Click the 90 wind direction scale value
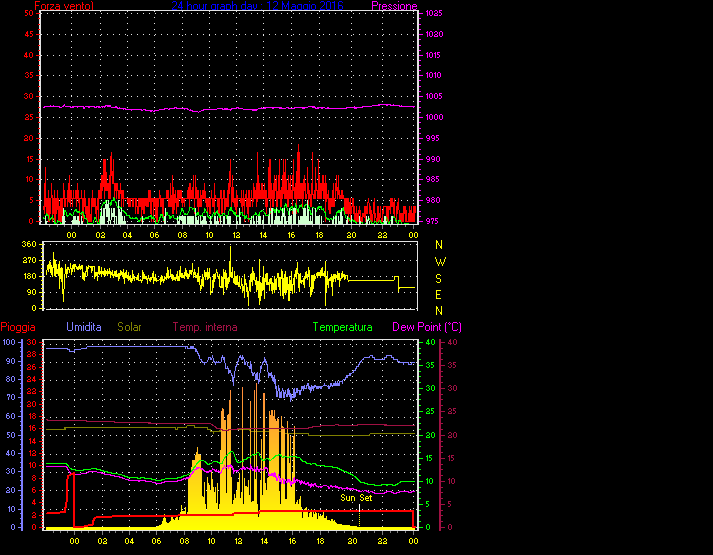This screenshot has width=713, height=555. click(31, 292)
